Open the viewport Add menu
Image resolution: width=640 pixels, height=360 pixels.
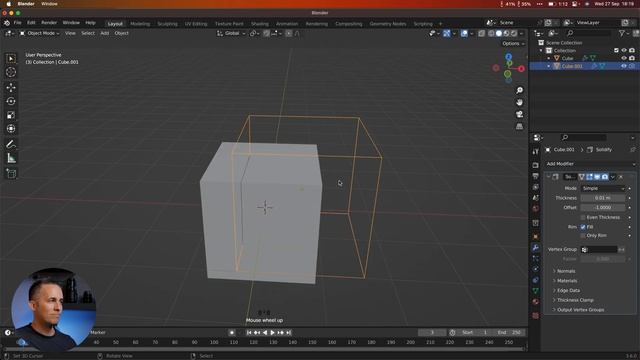click(104, 33)
